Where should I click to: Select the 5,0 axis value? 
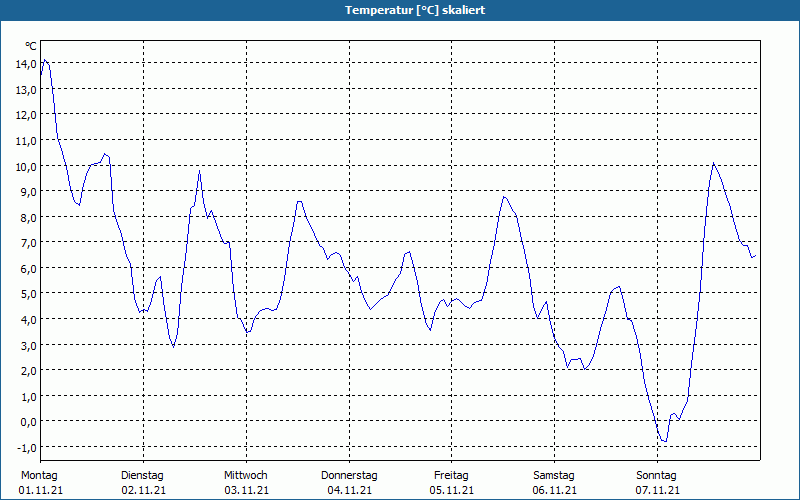[28, 294]
